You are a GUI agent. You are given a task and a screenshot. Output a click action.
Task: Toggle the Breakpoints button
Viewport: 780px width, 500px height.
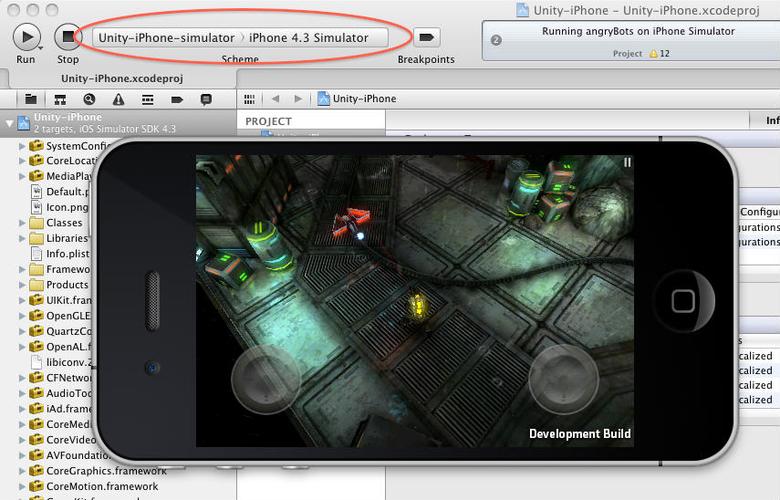(x=427, y=37)
